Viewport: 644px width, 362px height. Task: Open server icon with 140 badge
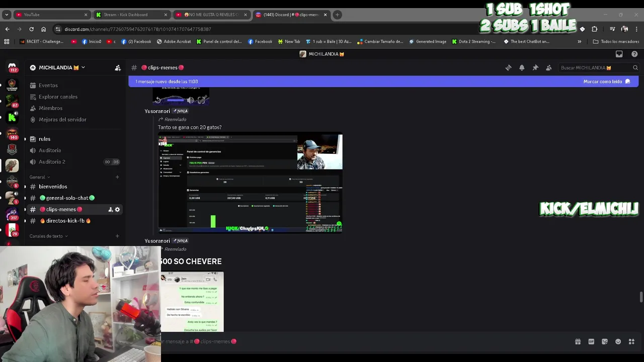pyautogui.click(x=12, y=134)
